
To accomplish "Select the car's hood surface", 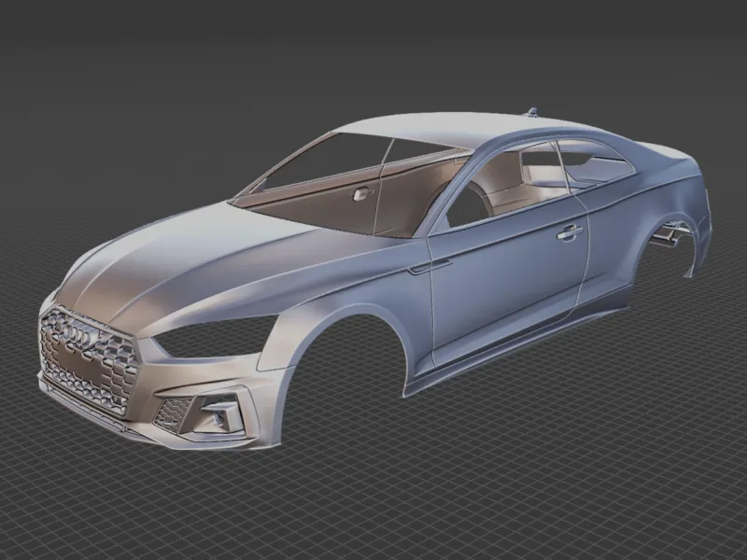I will [x=190, y=267].
